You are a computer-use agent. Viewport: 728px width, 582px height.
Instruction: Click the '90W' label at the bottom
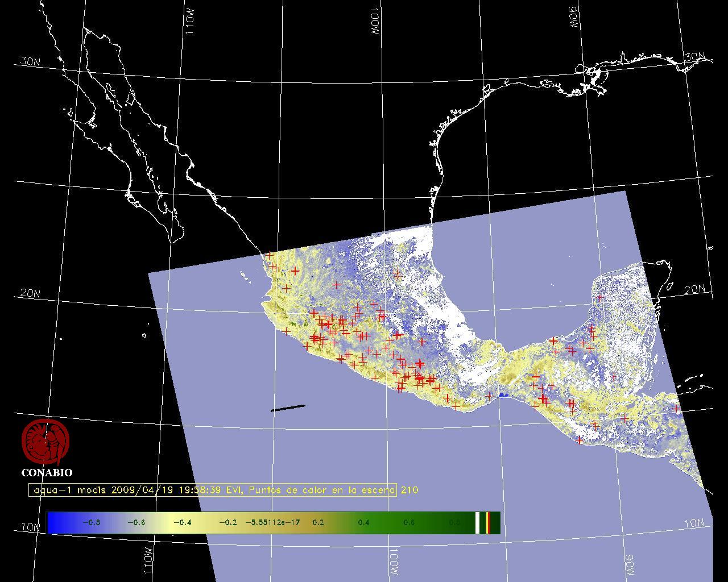630,564
